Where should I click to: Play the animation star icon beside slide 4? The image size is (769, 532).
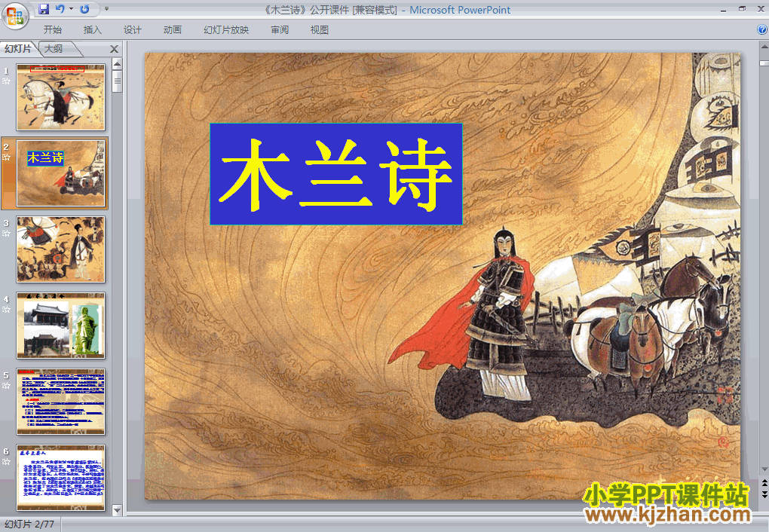pos(6,310)
